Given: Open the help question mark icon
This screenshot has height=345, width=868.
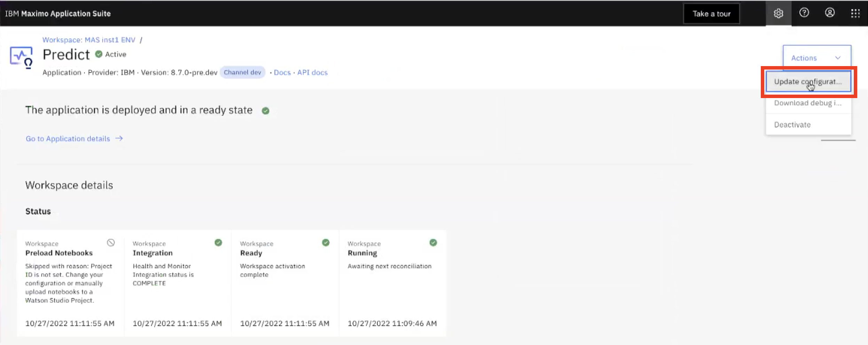Looking at the screenshot, I should (x=804, y=13).
